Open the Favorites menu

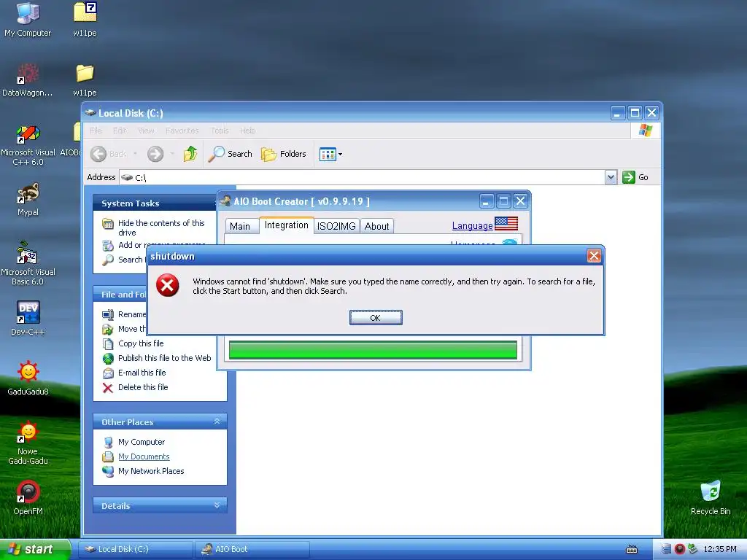(x=182, y=131)
